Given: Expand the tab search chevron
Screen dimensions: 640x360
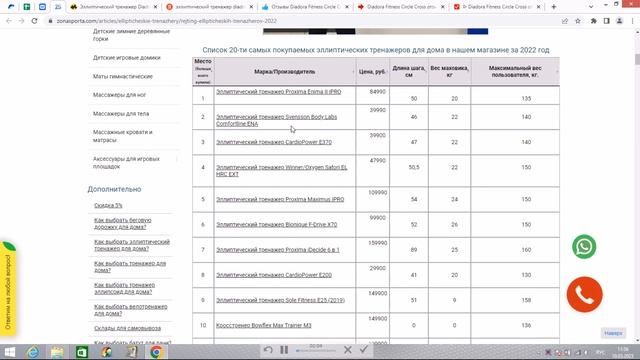Looking at the screenshot, I should tap(591, 7).
